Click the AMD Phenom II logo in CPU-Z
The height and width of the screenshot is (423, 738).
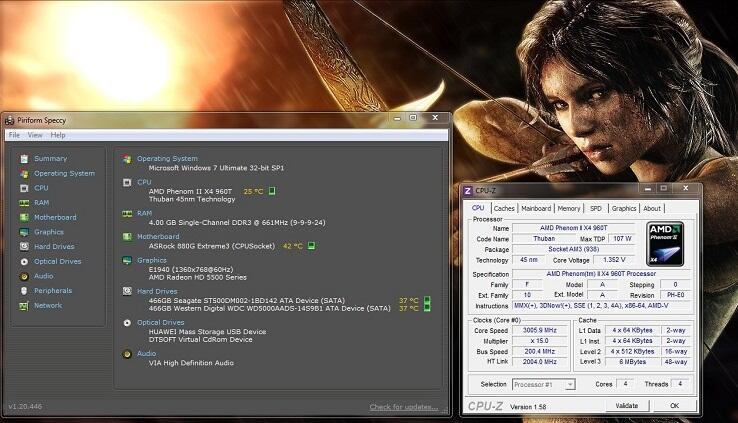point(665,244)
